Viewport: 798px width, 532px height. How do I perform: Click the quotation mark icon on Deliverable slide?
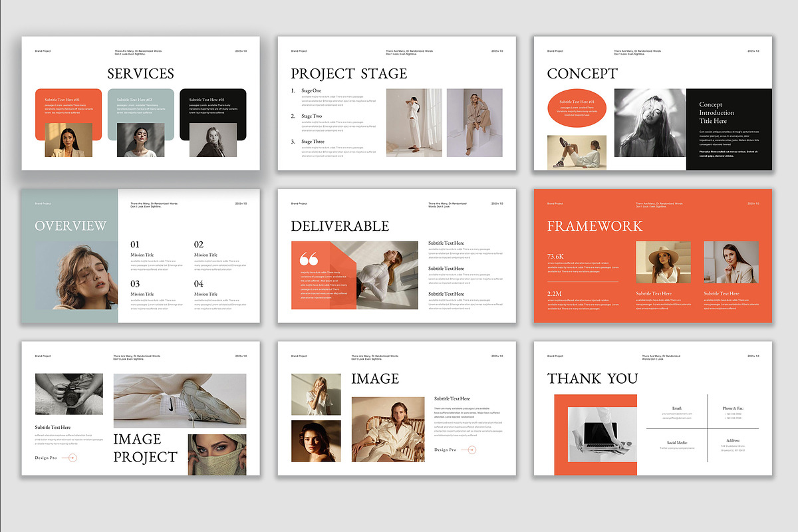click(x=309, y=259)
